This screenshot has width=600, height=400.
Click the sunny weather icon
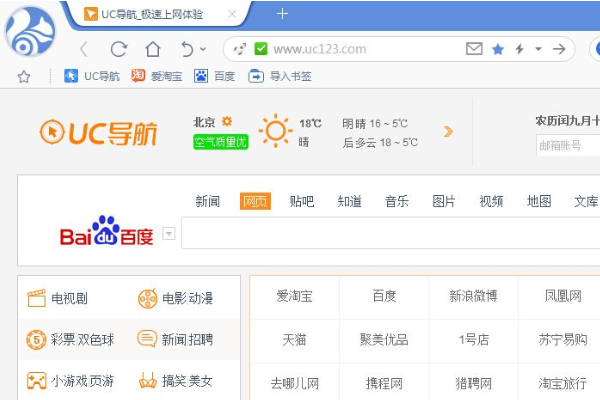click(276, 131)
